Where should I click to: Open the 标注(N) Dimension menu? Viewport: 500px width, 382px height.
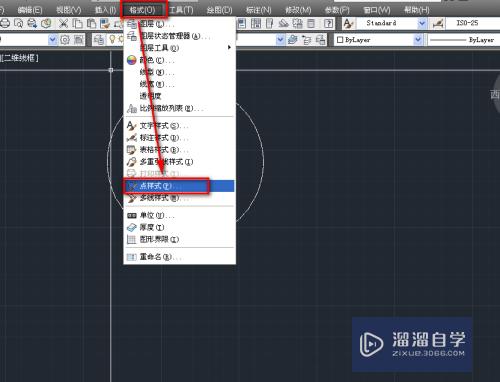click(x=259, y=10)
